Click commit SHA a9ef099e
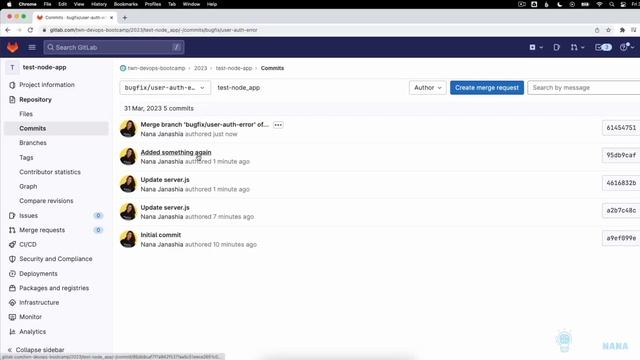This screenshot has width=640, height=360. click(621, 238)
